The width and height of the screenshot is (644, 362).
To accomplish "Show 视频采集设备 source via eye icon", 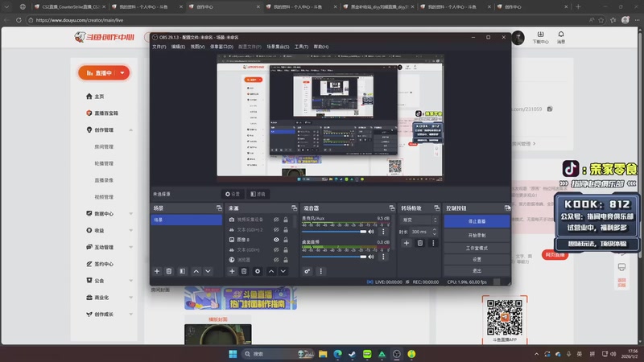I will tap(276, 220).
